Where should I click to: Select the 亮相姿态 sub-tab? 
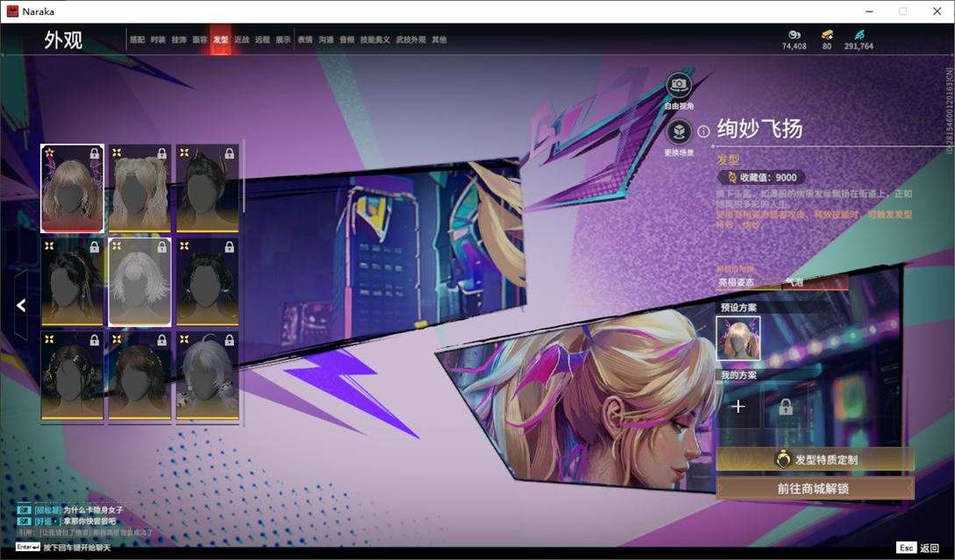[x=736, y=282]
